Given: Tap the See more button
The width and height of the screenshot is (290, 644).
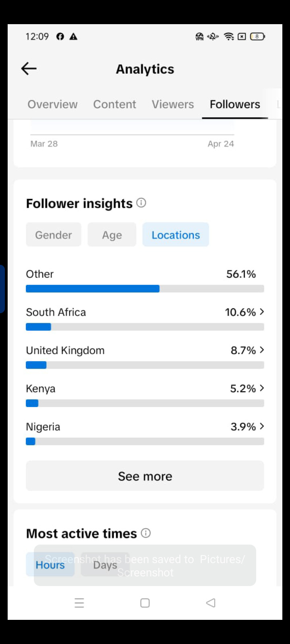Looking at the screenshot, I should point(145,476).
